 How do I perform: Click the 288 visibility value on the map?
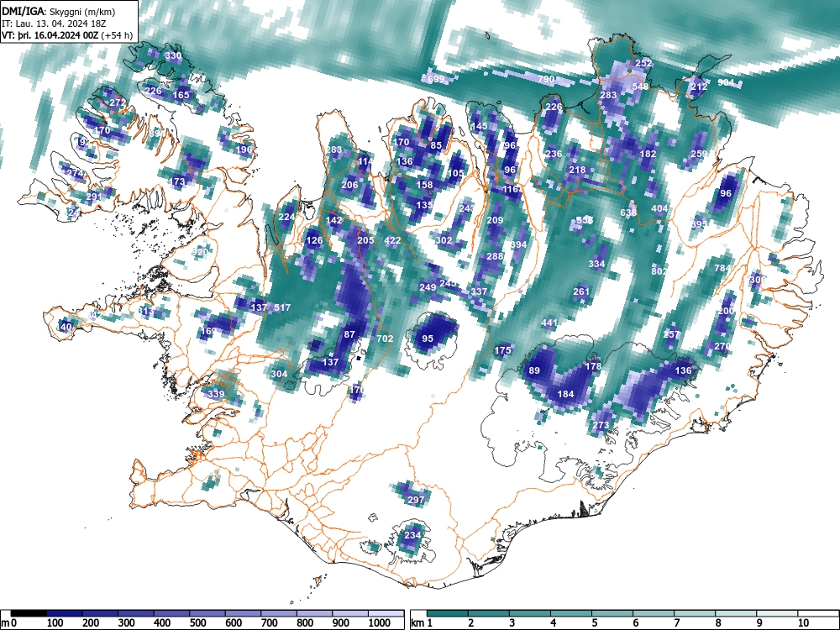[495, 256]
